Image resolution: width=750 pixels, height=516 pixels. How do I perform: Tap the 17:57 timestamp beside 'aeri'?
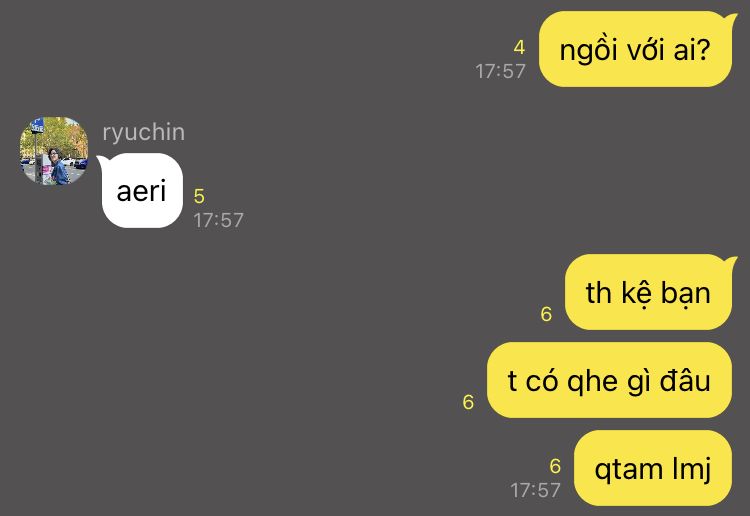[x=219, y=220]
